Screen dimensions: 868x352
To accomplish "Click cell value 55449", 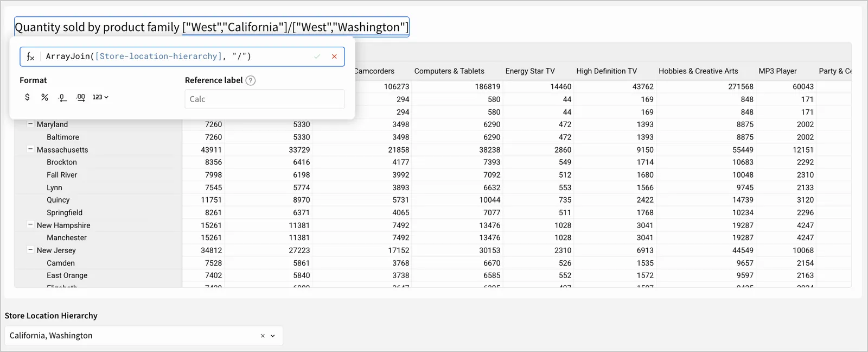I will coord(743,150).
